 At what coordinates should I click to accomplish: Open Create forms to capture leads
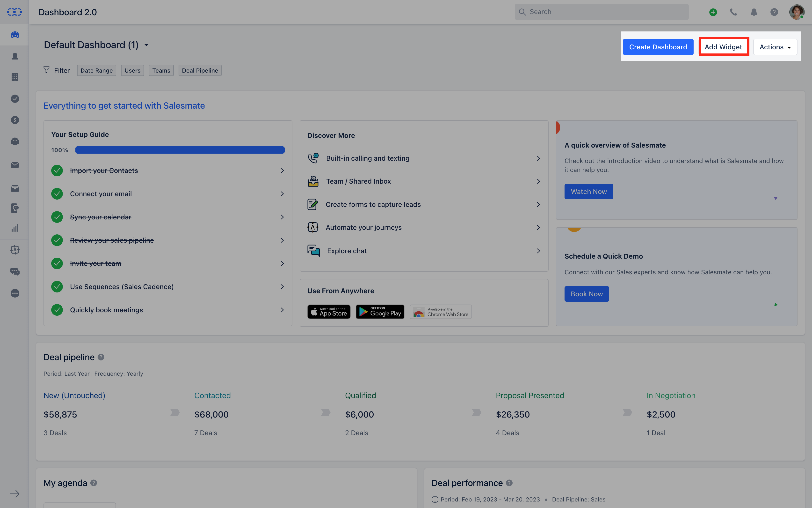coord(424,205)
